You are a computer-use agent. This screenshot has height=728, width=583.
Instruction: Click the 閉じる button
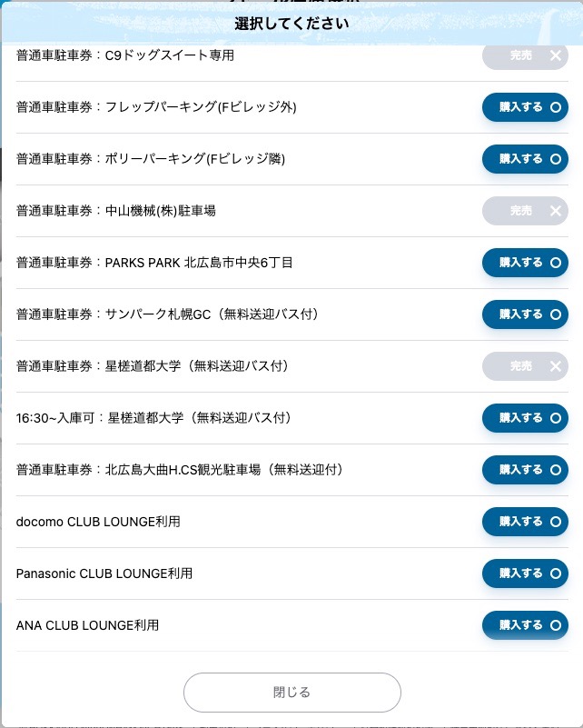coord(292,693)
